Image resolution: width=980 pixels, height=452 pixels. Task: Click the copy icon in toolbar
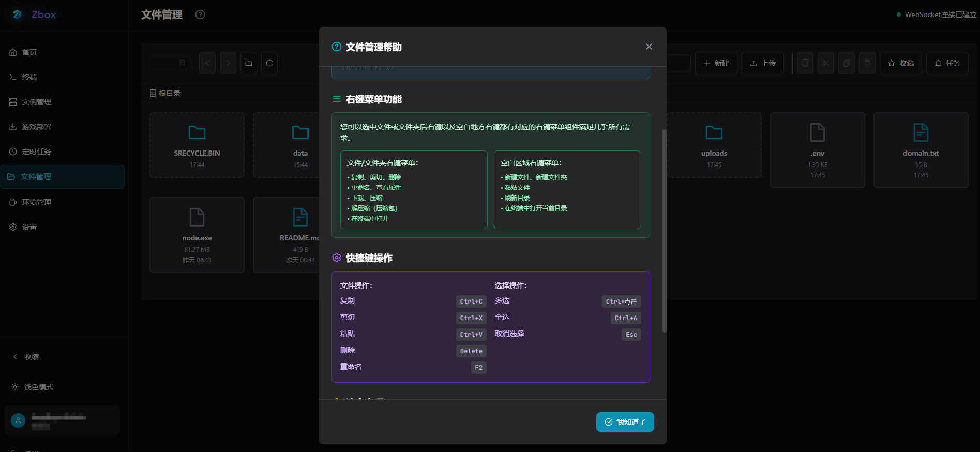coord(805,63)
